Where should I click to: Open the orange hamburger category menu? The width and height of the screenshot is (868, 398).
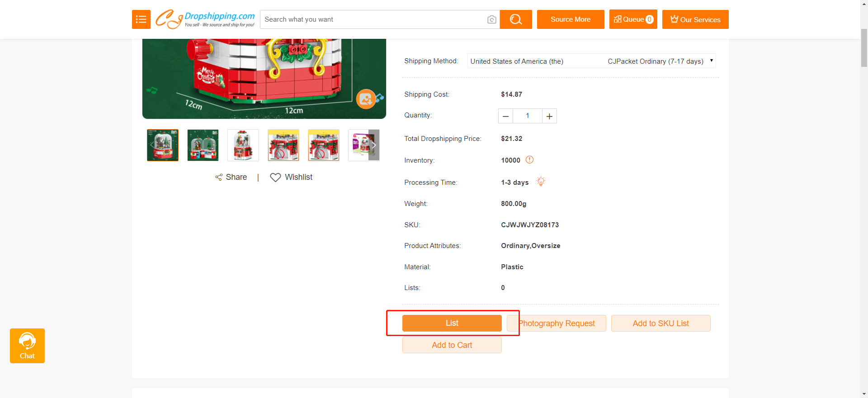[x=141, y=19]
